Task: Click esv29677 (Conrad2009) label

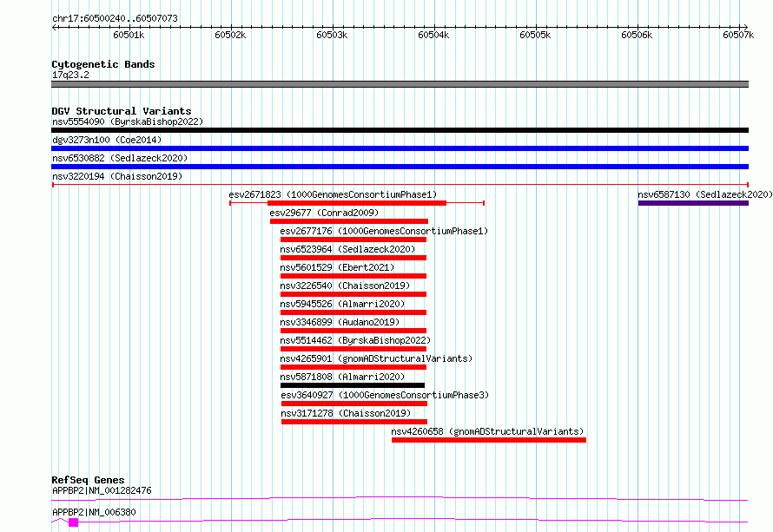Action: coord(324,213)
